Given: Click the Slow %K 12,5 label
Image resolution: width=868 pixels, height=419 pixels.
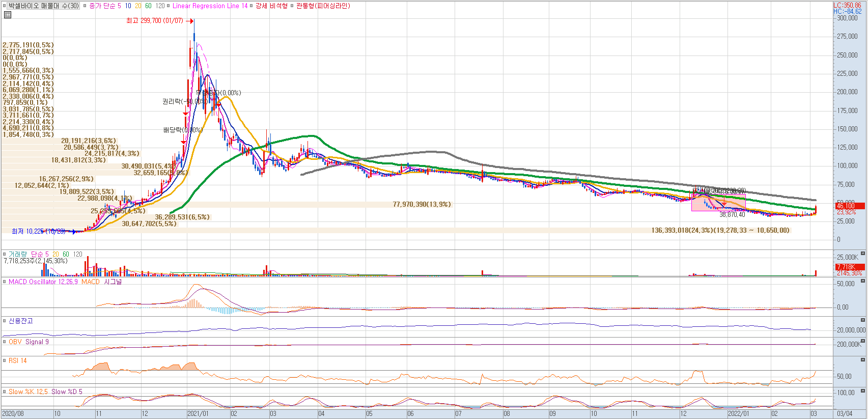Looking at the screenshot, I should click(x=28, y=392).
